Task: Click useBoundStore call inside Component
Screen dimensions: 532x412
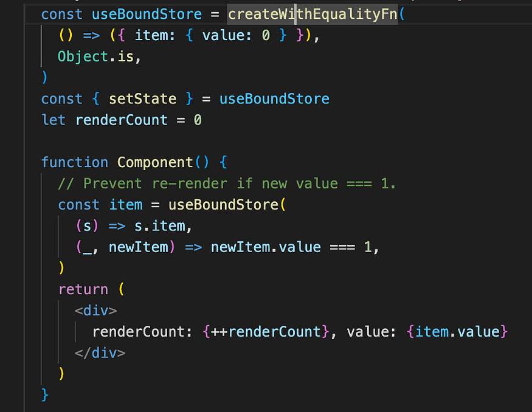Action: point(223,205)
